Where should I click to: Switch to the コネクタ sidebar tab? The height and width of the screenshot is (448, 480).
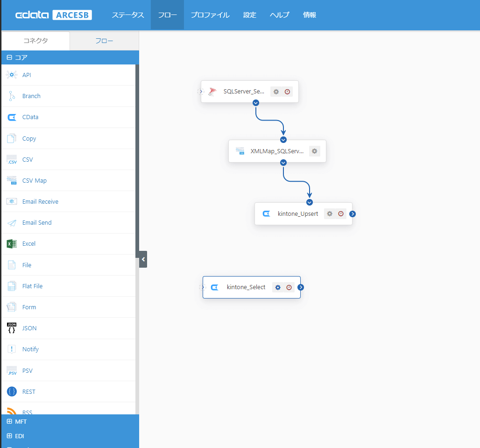tap(36, 41)
